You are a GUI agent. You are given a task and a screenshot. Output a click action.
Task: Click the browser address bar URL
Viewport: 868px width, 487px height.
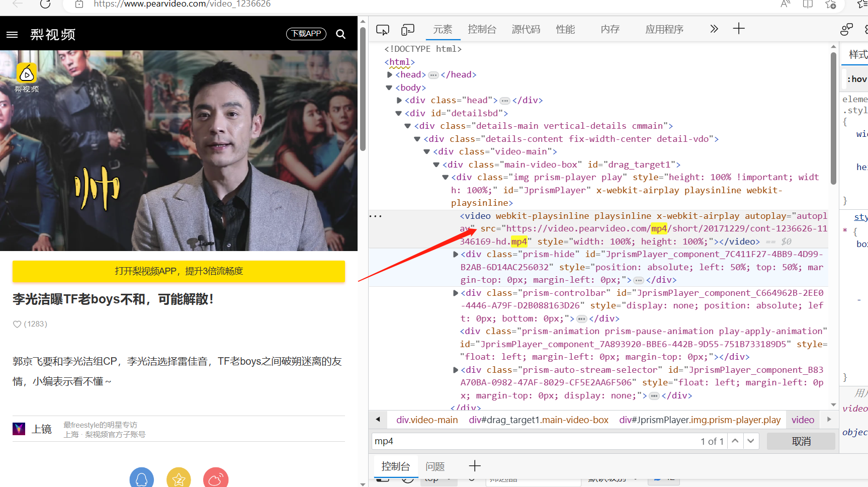point(182,4)
